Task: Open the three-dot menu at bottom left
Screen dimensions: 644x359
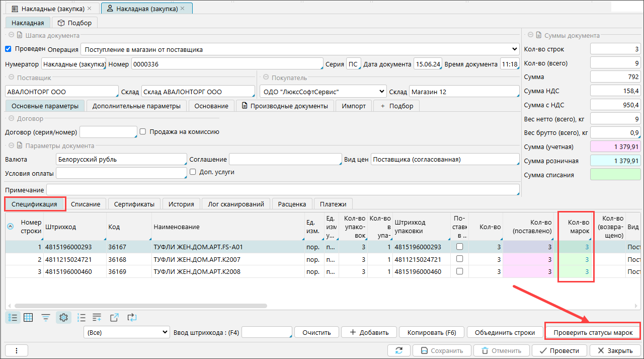Action: tap(17, 350)
